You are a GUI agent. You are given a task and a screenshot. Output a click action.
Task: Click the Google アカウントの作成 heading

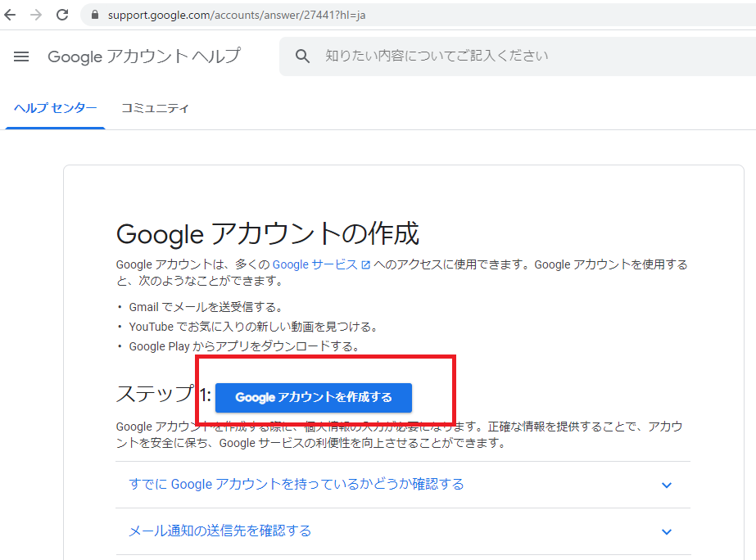pyautogui.click(x=268, y=234)
